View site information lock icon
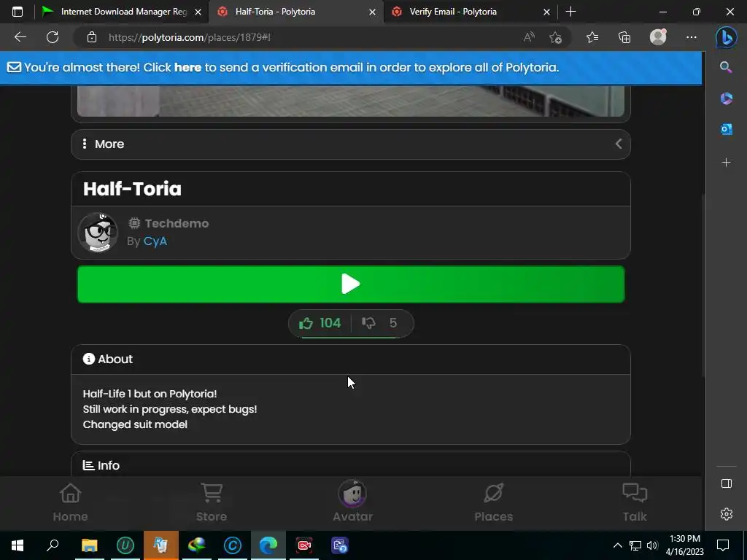The width and height of the screenshot is (747, 560). (92, 37)
